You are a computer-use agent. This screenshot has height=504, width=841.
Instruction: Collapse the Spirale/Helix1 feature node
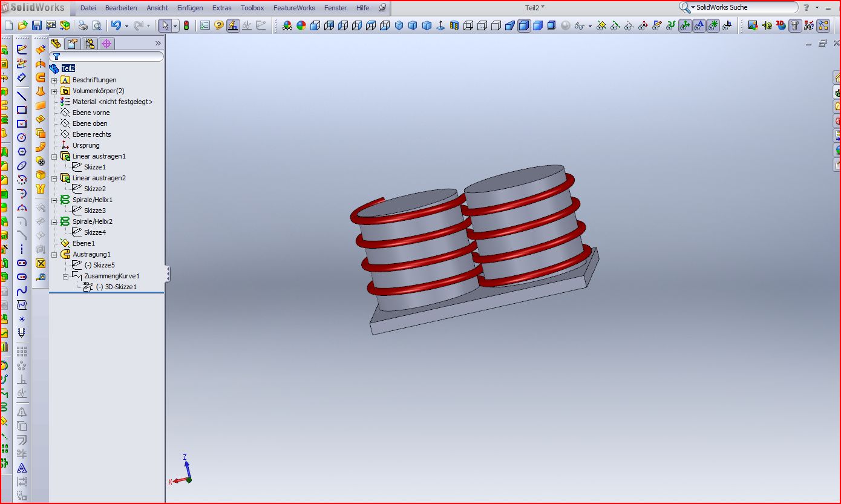[x=54, y=200]
